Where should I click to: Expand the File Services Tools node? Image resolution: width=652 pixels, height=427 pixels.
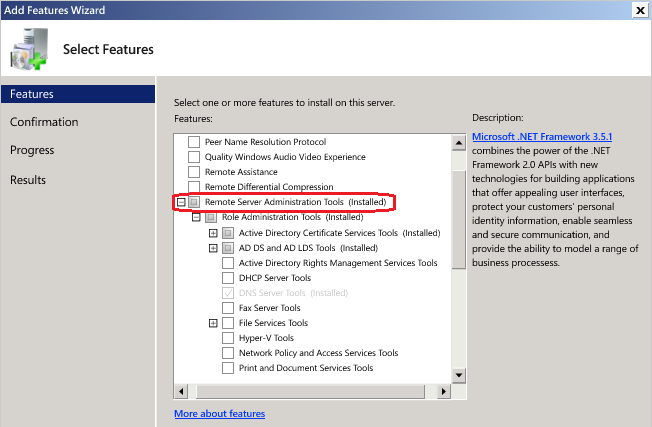click(x=213, y=323)
